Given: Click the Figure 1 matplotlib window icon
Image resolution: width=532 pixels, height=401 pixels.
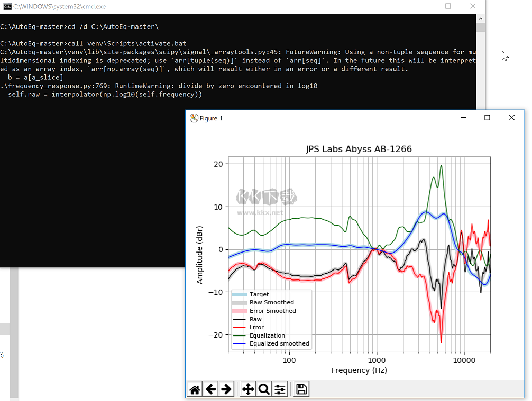Looking at the screenshot, I should pos(194,118).
